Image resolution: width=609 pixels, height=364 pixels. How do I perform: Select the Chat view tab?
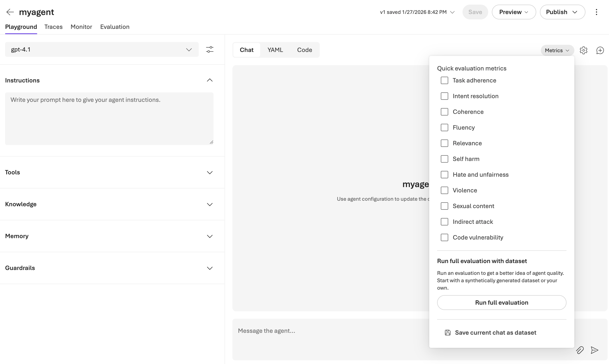(x=247, y=50)
